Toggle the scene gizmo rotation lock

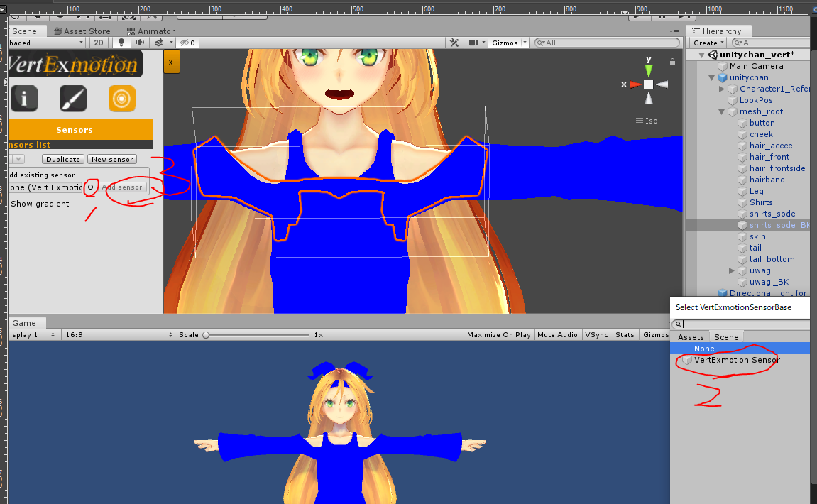673,62
